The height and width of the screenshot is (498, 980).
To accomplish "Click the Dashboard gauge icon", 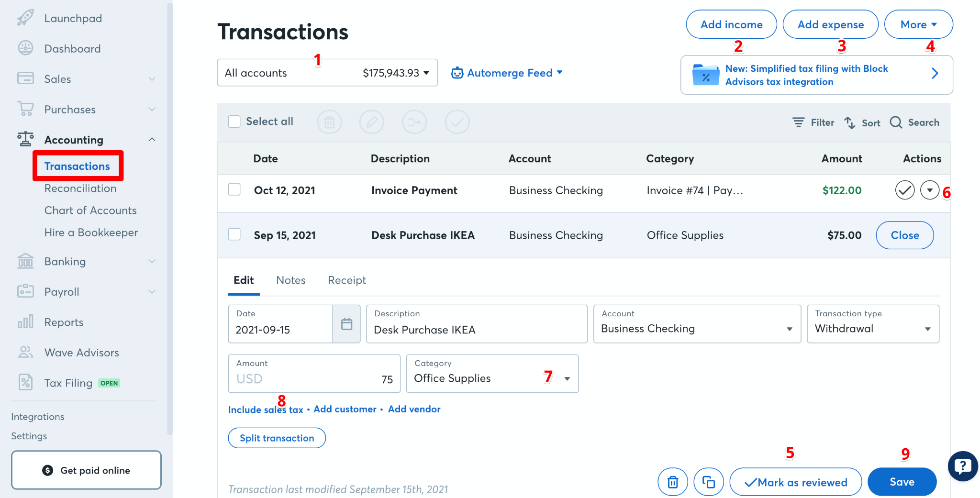I will tap(25, 48).
